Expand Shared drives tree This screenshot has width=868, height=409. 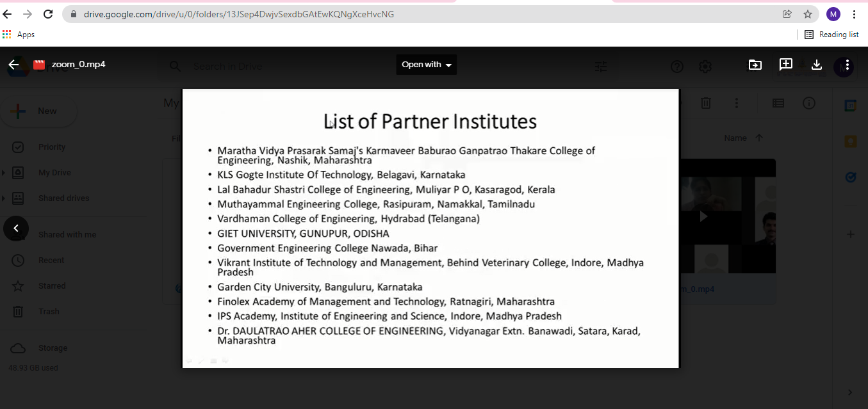click(x=3, y=198)
